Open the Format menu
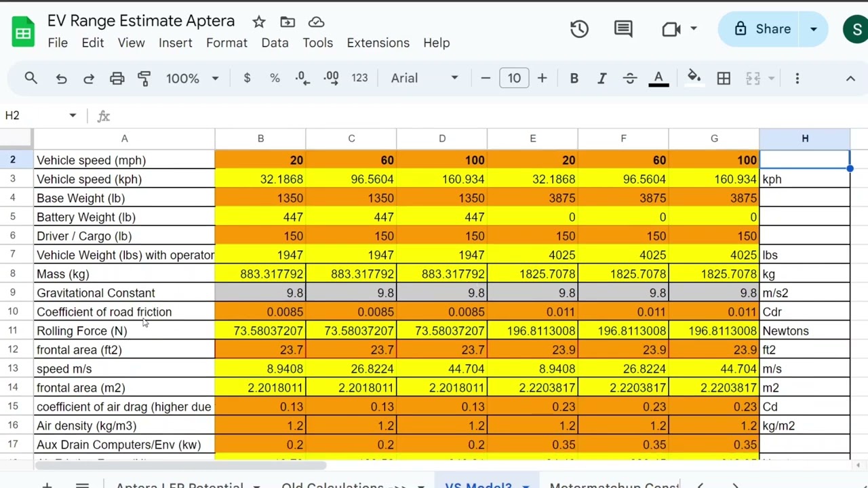868x488 pixels. (226, 43)
